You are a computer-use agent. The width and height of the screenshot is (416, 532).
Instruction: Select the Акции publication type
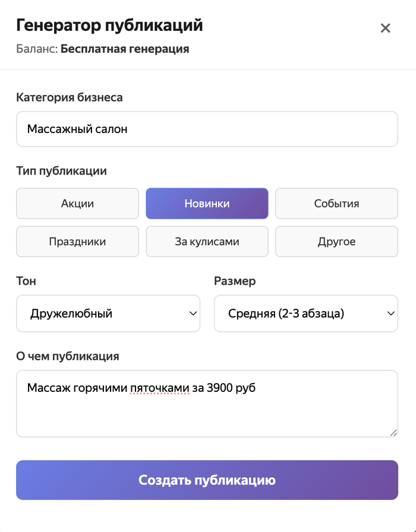(x=77, y=204)
